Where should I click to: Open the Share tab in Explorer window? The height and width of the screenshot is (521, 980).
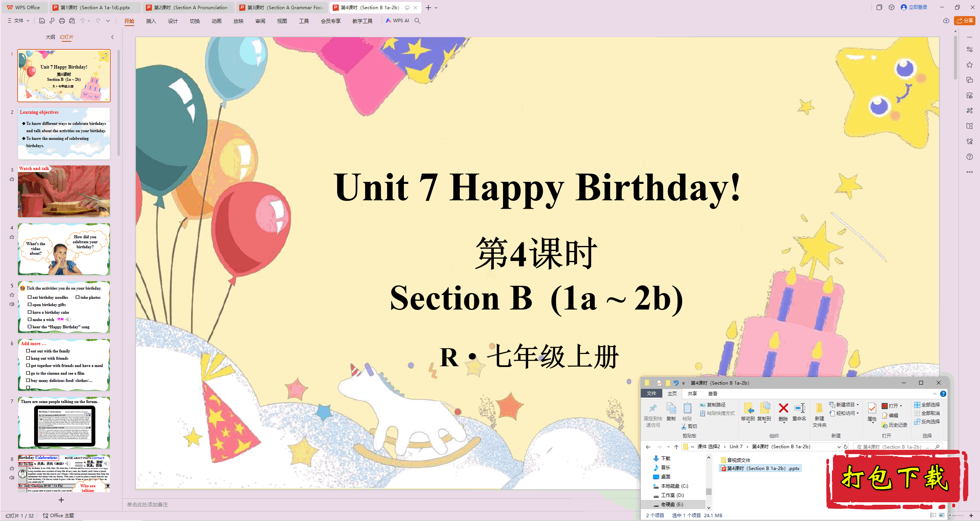692,394
